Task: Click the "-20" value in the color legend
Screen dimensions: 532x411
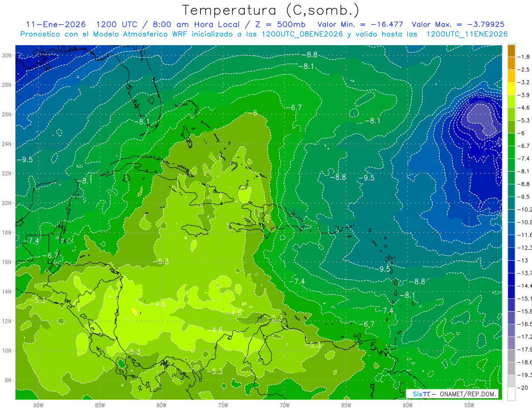Action: point(523,388)
